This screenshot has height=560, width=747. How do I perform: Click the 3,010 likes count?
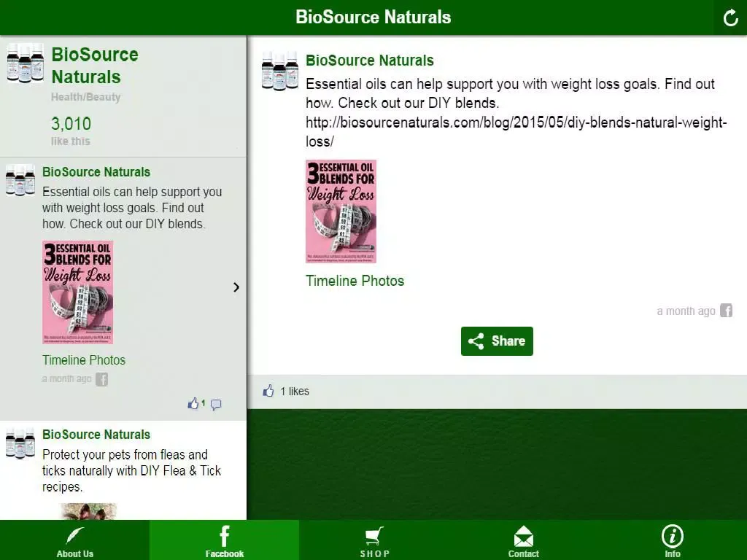coord(71,124)
